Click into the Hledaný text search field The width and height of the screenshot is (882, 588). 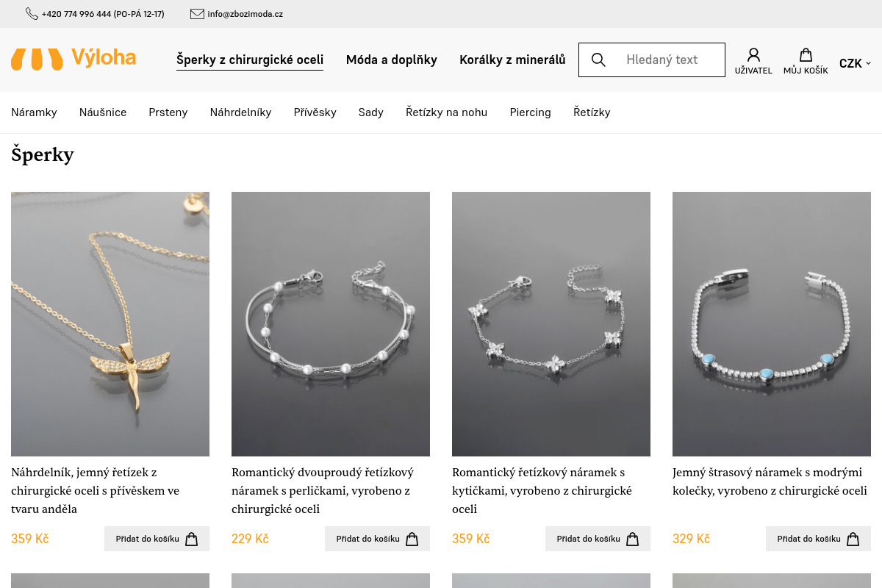tap(661, 60)
